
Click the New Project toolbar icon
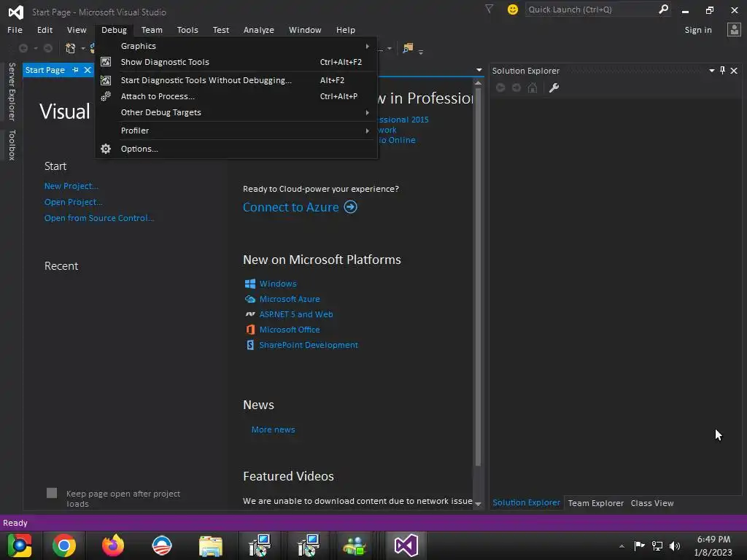click(71, 48)
